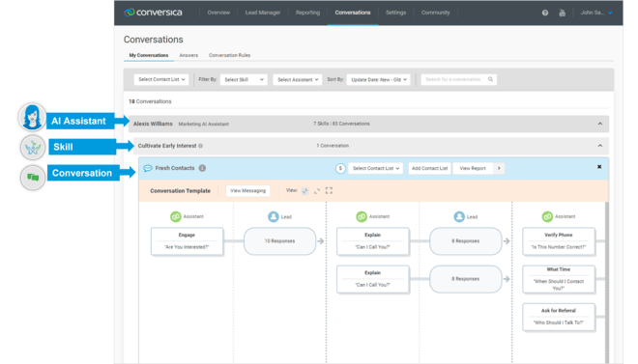Select the expand arrows view icon
638x364 pixels.
(x=317, y=190)
